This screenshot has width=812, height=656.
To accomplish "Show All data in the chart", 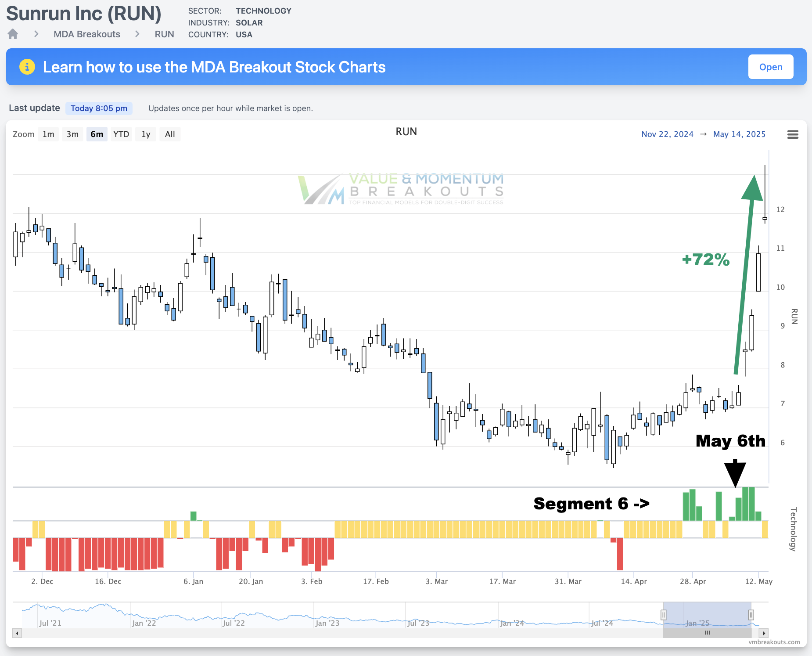I will pos(170,134).
